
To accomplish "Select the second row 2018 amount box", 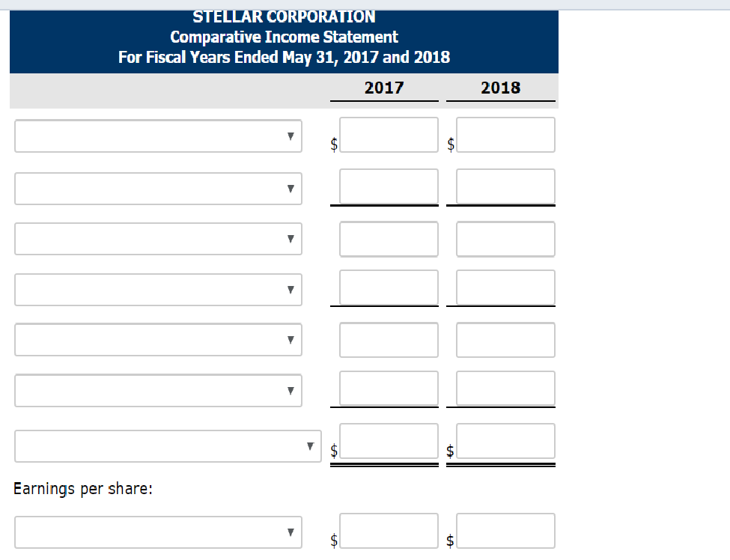I will click(x=505, y=186).
